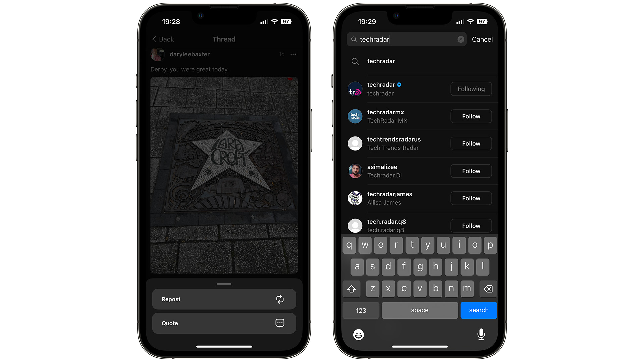
Task: Tap the verified badge on techradar
Action: pos(400,85)
